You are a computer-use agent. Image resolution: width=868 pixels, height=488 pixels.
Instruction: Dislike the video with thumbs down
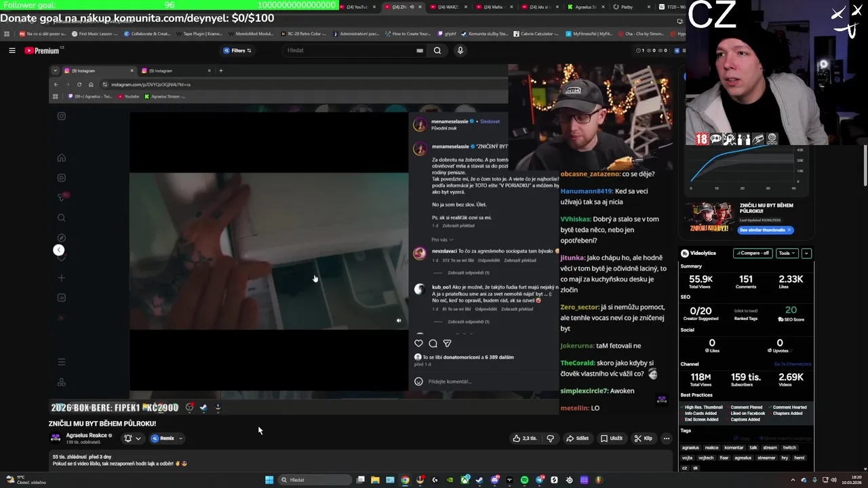[550, 439]
